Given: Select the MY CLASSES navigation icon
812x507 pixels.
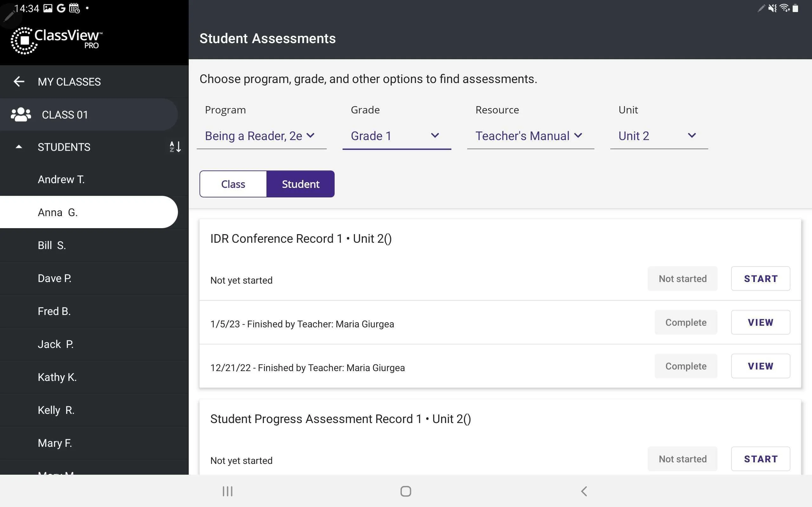Looking at the screenshot, I should 19,81.
